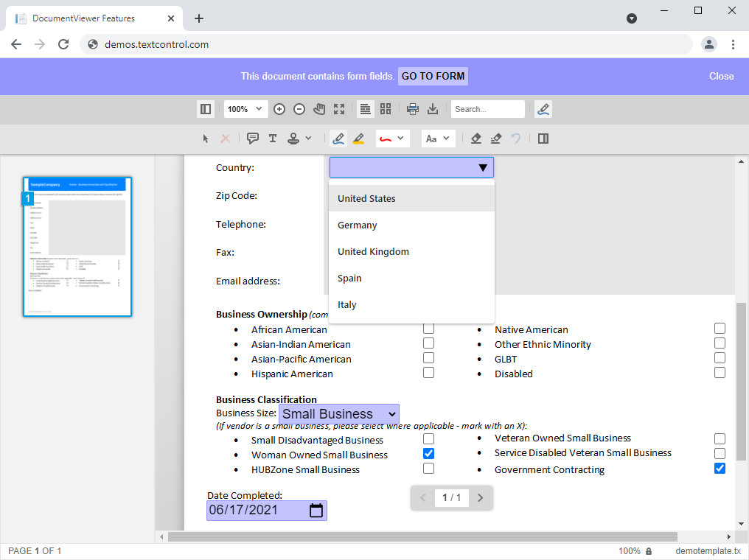Open the 100% zoom level dropdown
Image resolution: width=749 pixels, height=560 pixels.
point(245,109)
